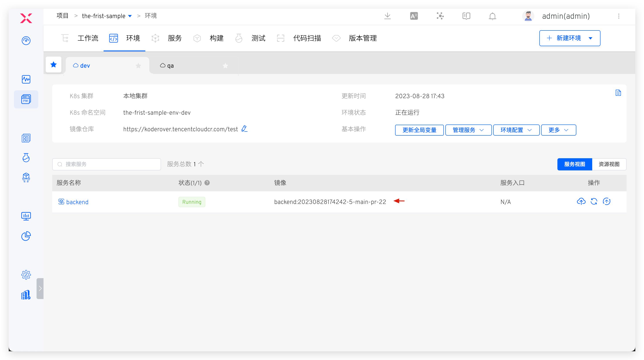Open the delivery insight pie chart sidebar icon
644x360 pixels.
point(26,236)
